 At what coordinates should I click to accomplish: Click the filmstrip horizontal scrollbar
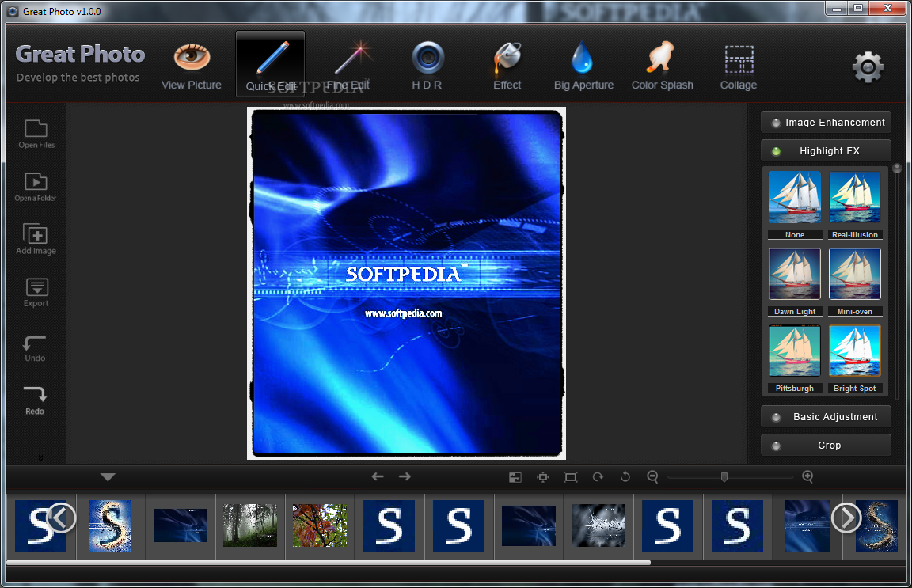coord(329,563)
